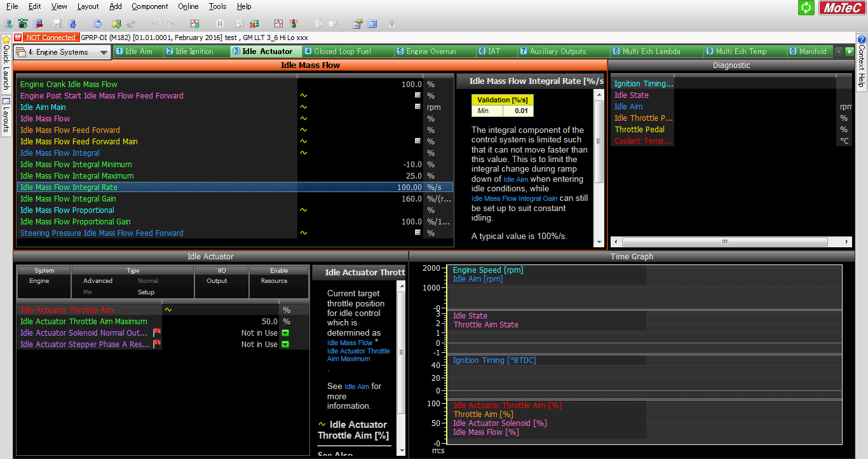Click the toolbar icon with red arrow

click(38, 24)
